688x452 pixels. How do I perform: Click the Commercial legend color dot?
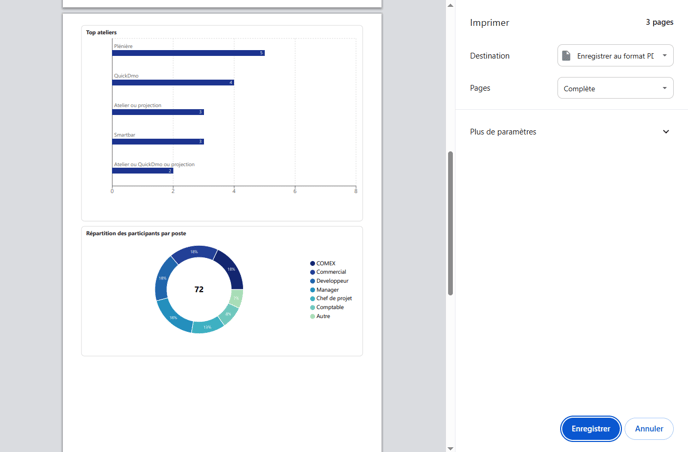312,272
